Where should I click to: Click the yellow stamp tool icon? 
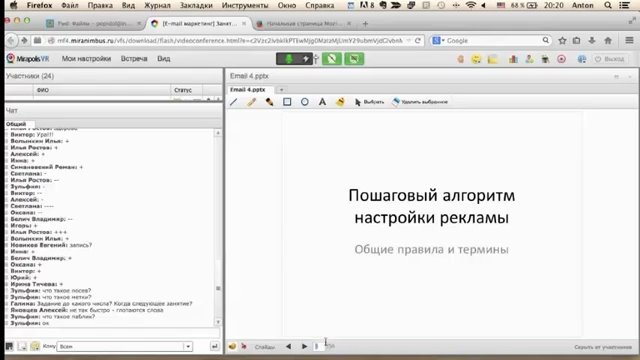(340, 102)
